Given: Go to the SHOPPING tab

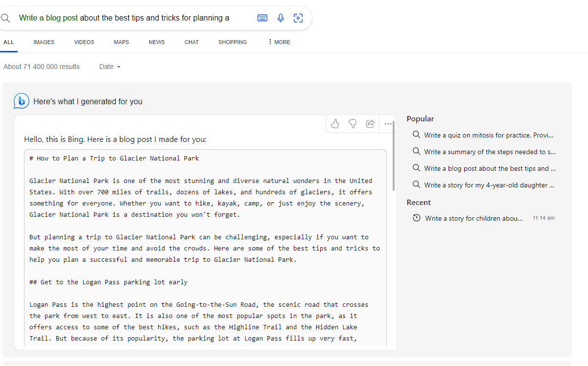Looking at the screenshot, I should tap(233, 42).
